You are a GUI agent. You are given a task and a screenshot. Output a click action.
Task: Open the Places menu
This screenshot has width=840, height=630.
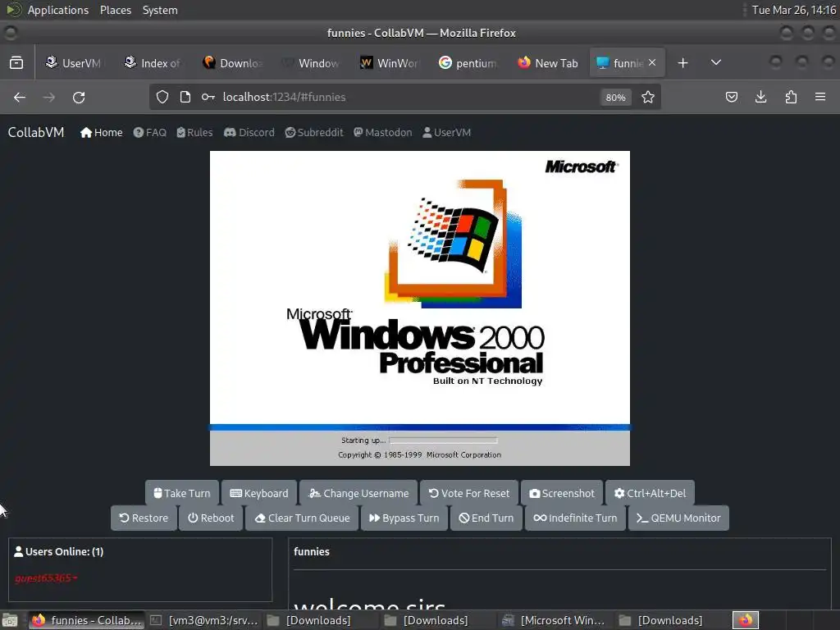point(115,10)
